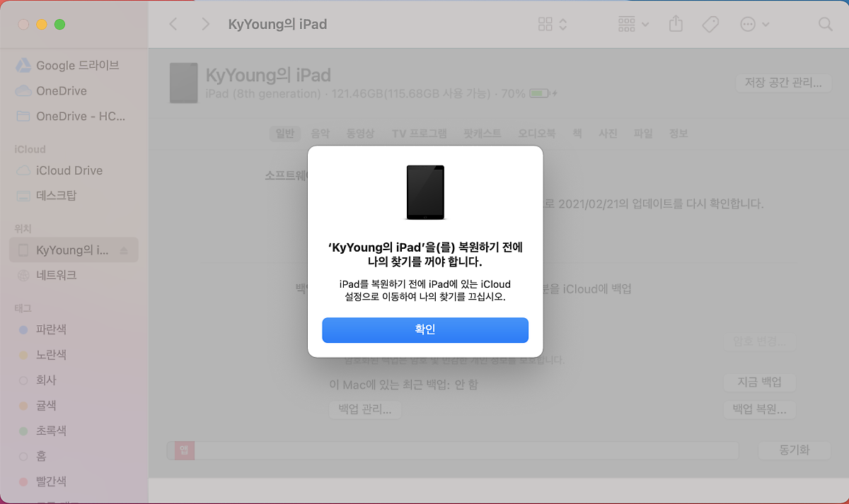Viewport: 849px width, 504px height.
Task: Switch to the 정보 tab
Action: click(678, 134)
